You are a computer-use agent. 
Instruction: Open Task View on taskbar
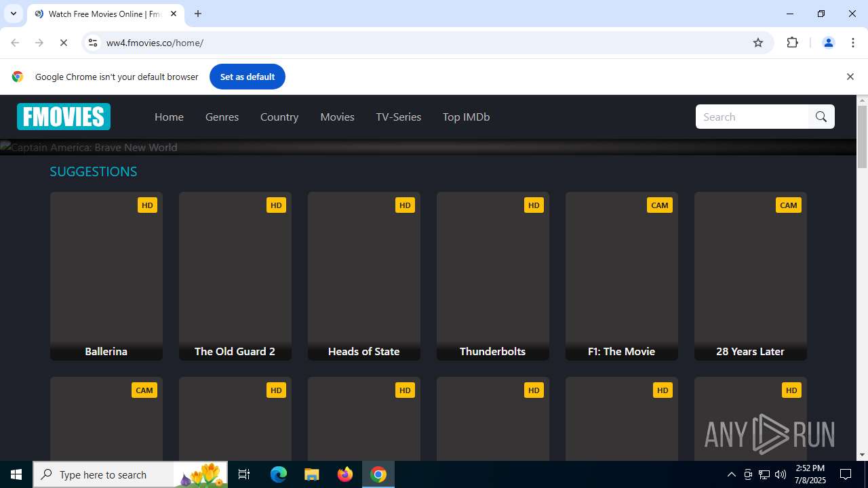(244, 474)
